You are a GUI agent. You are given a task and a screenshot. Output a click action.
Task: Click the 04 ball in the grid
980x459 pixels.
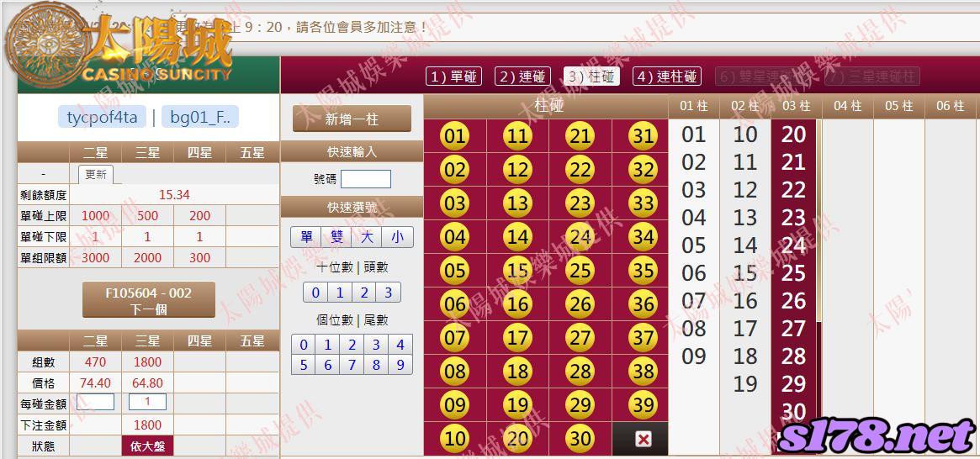[455, 237]
